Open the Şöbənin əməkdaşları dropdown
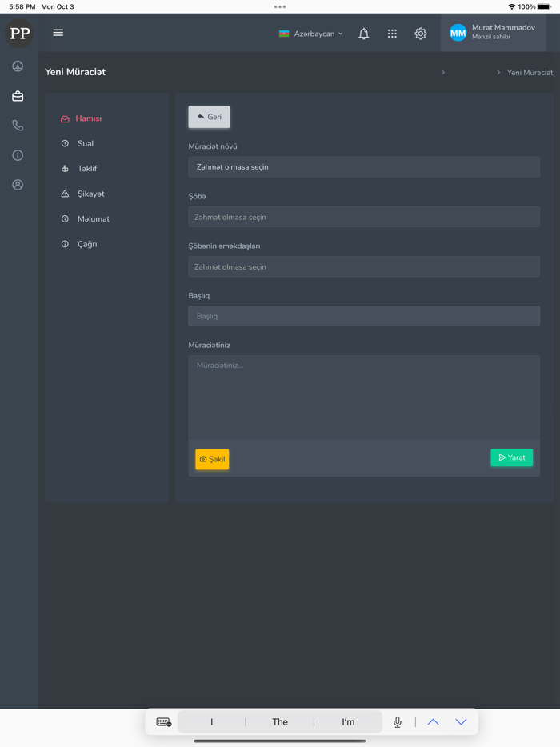Screen dimensions: 560x747 pos(364,267)
